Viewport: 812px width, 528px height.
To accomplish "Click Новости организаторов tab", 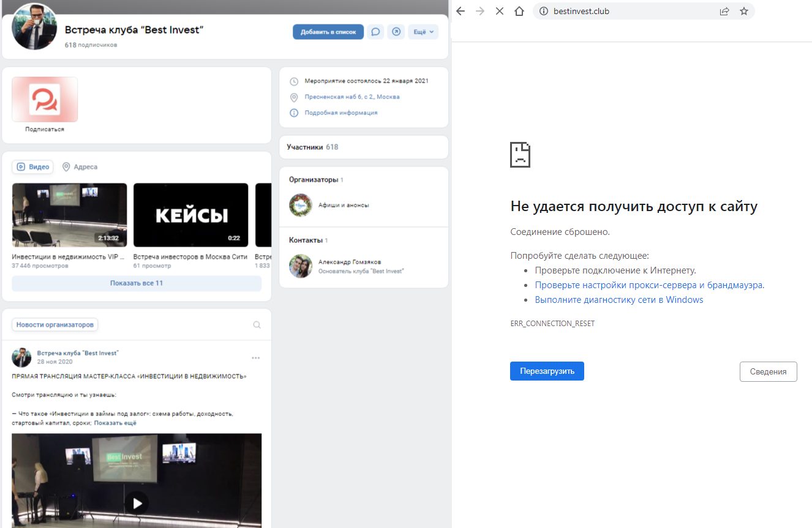I will tap(55, 325).
